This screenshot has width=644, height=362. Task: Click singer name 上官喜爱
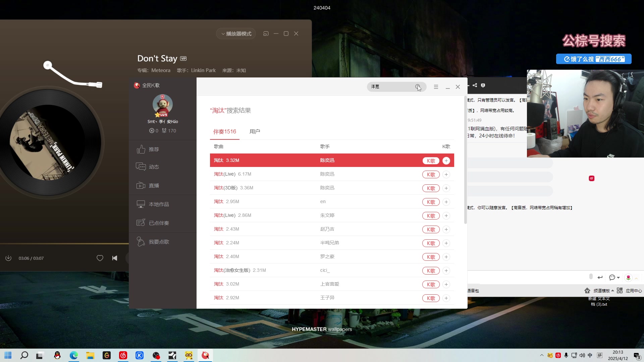pyautogui.click(x=329, y=284)
